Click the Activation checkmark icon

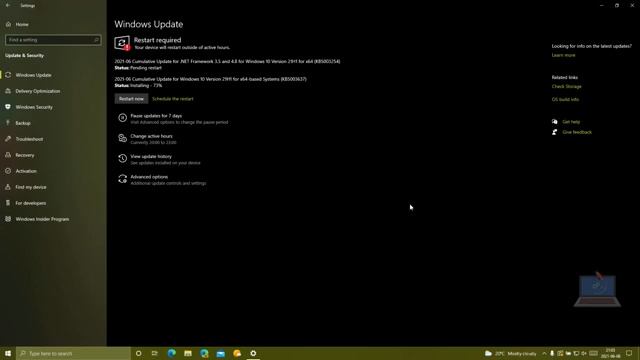pos(8,171)
